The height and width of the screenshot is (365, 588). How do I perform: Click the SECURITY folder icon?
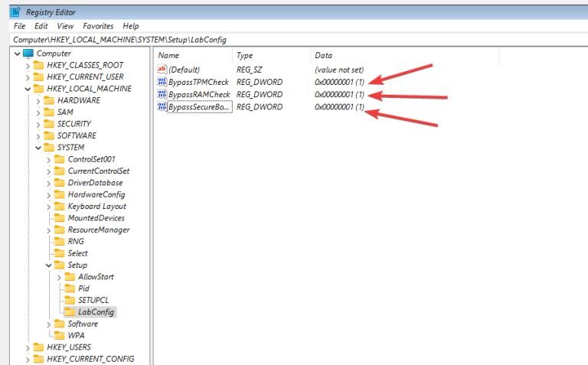click(49, 124)
